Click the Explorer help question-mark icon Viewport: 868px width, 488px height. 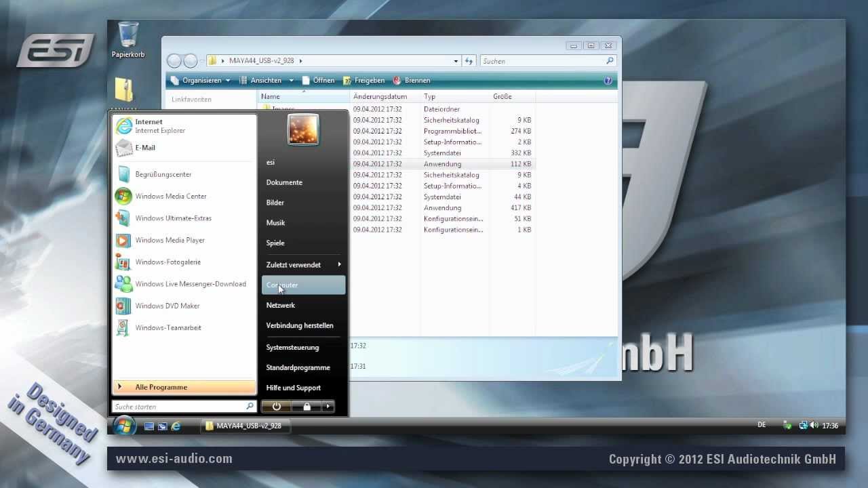[x=608, y=81]
